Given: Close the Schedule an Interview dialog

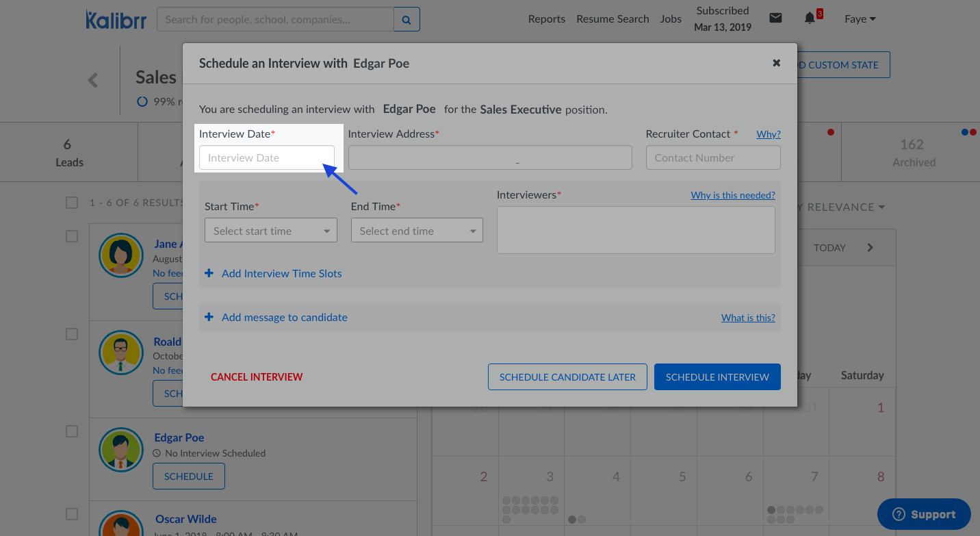Looking at the screenshot, I should pos(776,63).
